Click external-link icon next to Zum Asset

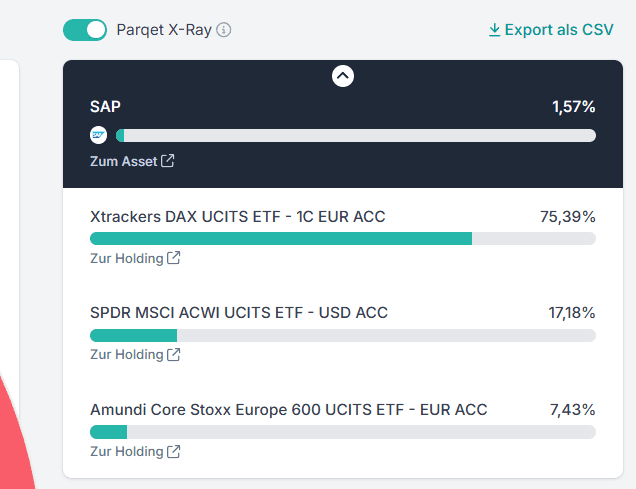coord(168,161)
